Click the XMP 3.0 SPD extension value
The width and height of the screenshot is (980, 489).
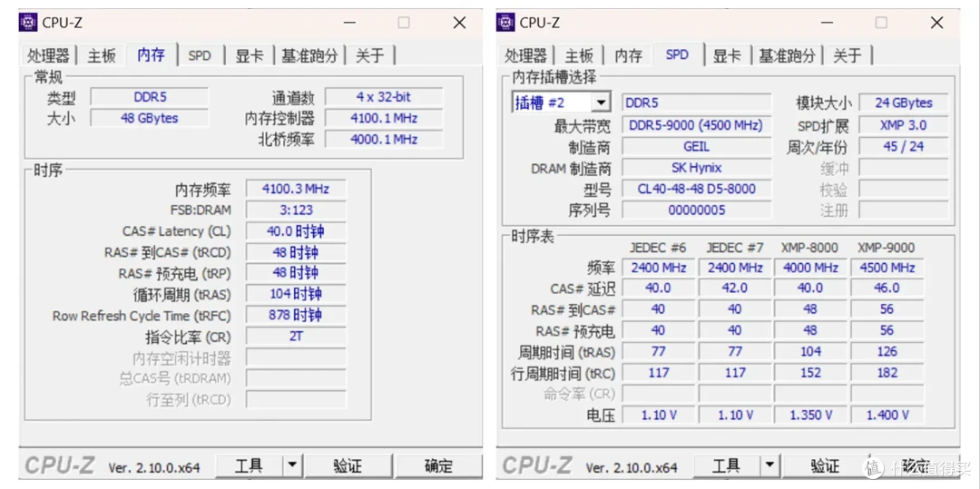903,125
